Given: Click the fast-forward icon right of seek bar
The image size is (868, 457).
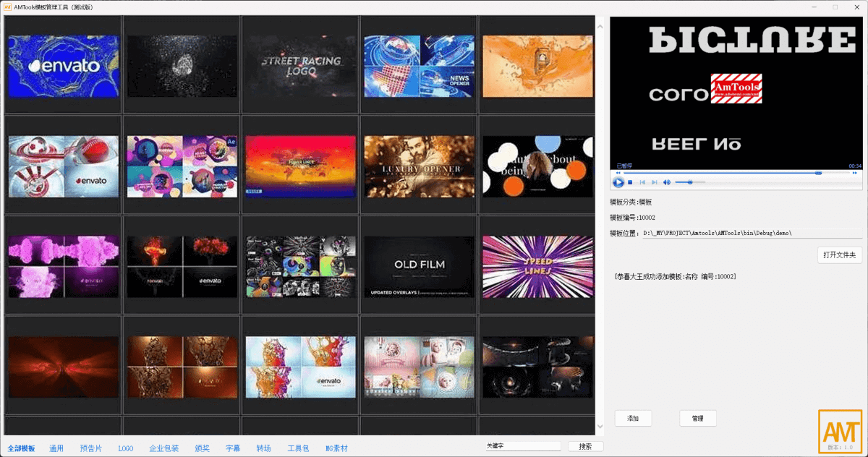Looking at the screenshot, I should click(x=855, y=173).
